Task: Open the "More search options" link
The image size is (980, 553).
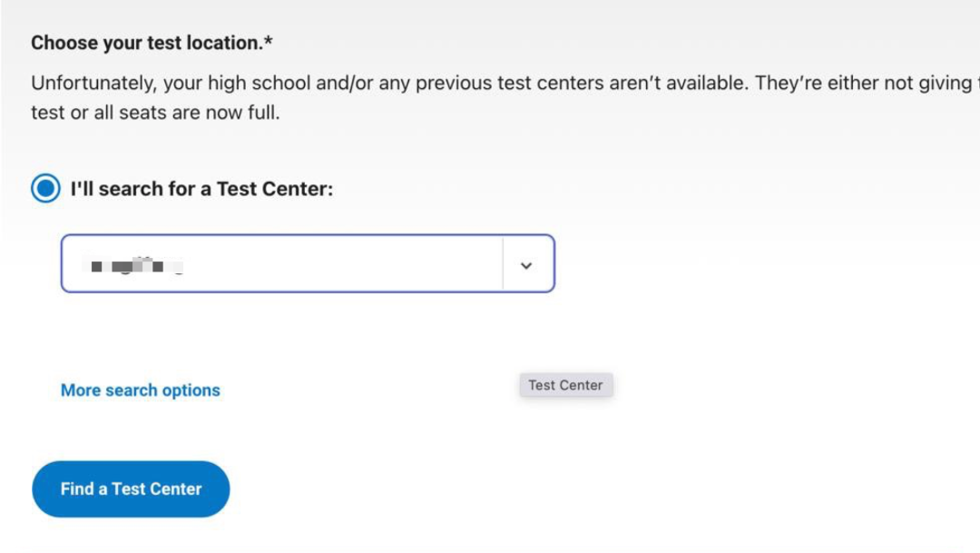Action: pyautogui.click(x=141, y=390)
